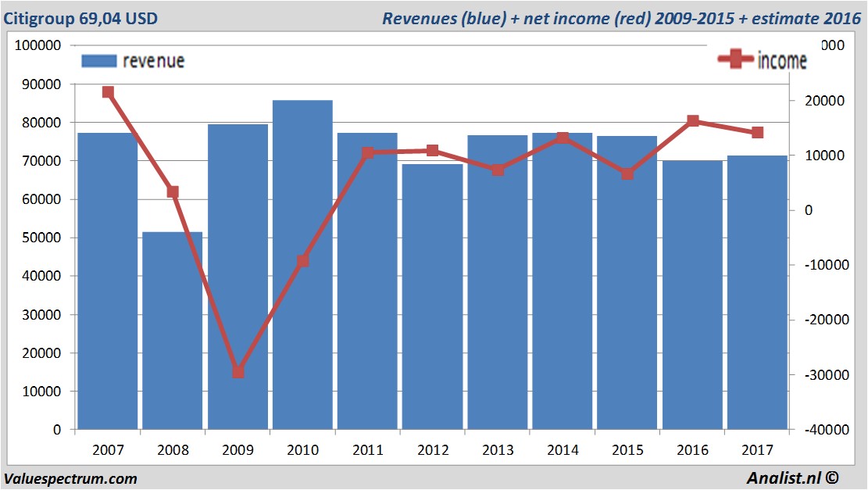Click the 2010 x-axis label
This screenshot has width=868, height=490.
tap(302, 450)
